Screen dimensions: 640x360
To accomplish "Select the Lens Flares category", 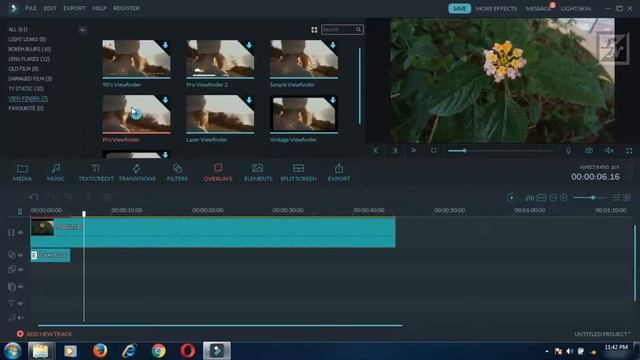I will pos(29,59).
